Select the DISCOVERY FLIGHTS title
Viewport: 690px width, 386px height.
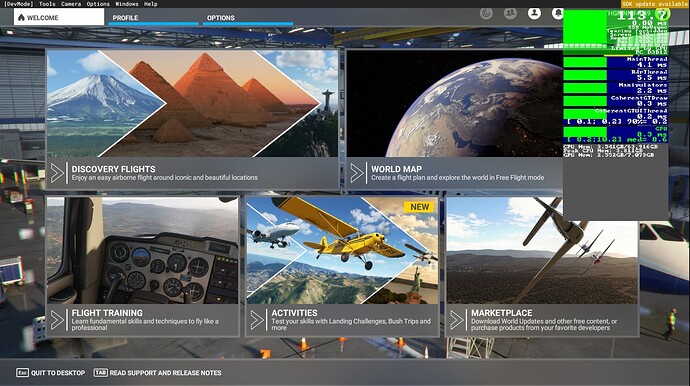[x=113, y=169]
